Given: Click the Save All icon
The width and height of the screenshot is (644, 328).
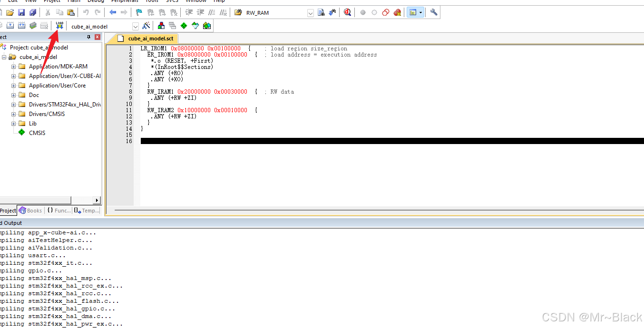Looking at the screenshot, I should [x=33, y=12].
